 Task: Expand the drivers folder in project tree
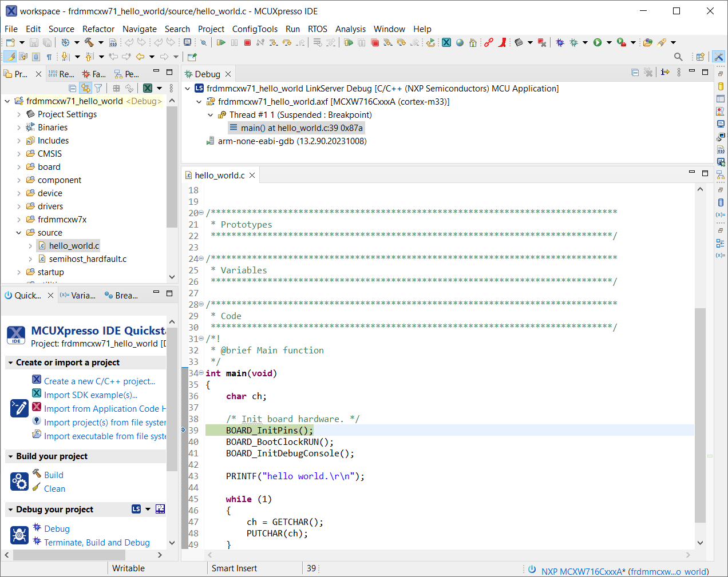coord(19,206)
